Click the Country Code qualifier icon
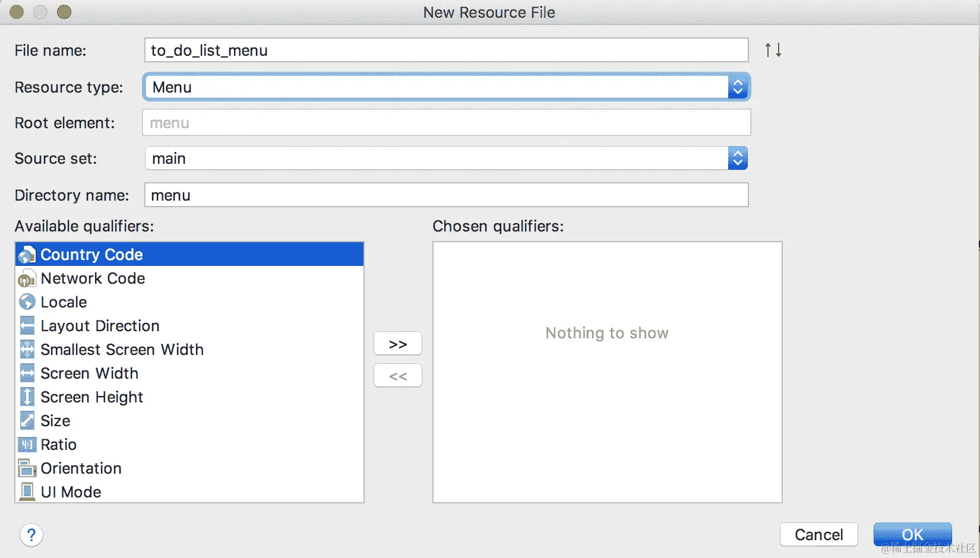The width and height of the screenshot is (980, 558). pyautogui.click(x=27, y=255)
